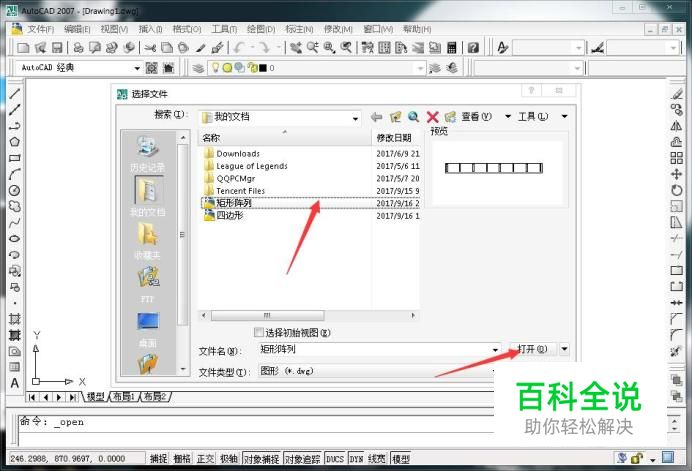Expand the AutoCAD 经典 workspace dropdown
This screenshot has width=692, height=471.
point(137,68)
